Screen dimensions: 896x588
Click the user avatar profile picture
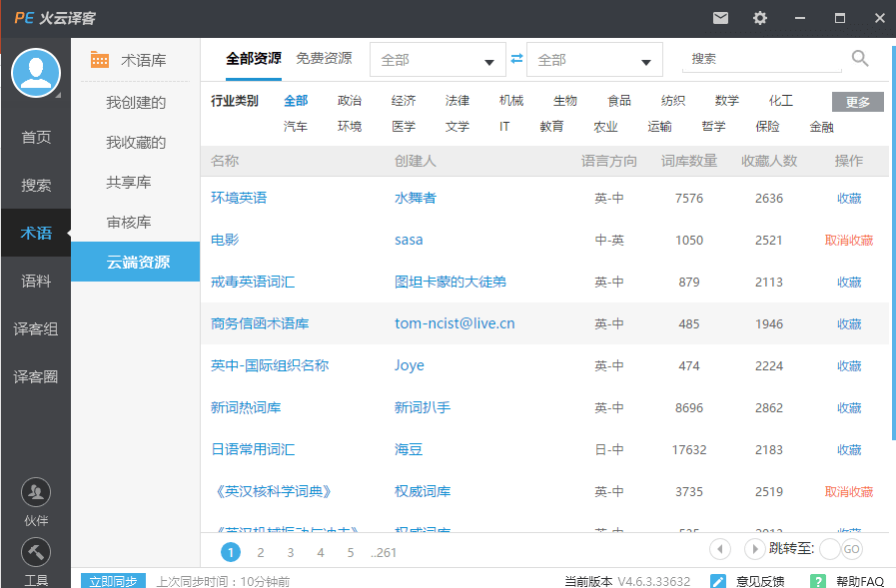click(x=36, y=73)
